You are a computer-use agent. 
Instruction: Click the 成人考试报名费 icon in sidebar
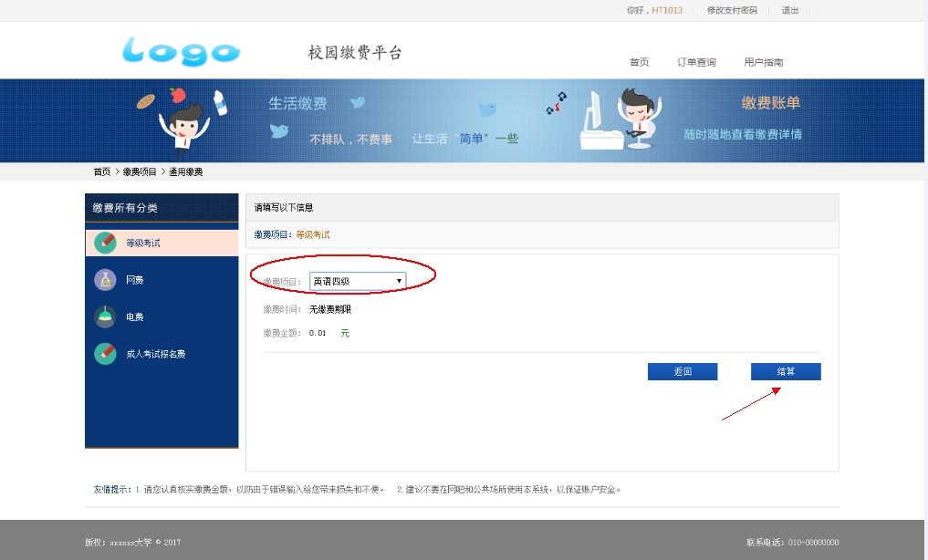105,354
